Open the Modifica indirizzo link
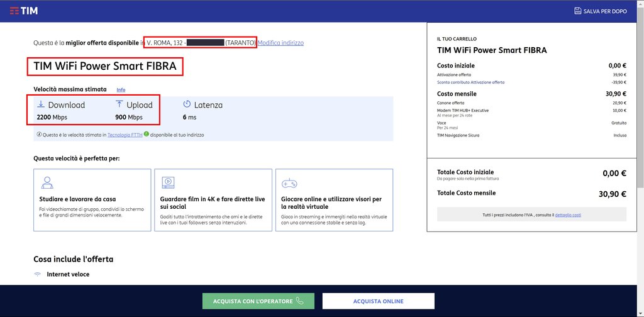This screenshot has width=644, height=317. click(280, 43)
